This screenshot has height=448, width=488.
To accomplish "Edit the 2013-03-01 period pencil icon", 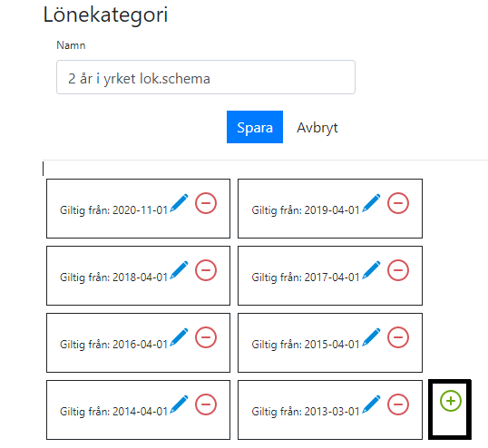I will pyautogui.click(x=371, y=404).
